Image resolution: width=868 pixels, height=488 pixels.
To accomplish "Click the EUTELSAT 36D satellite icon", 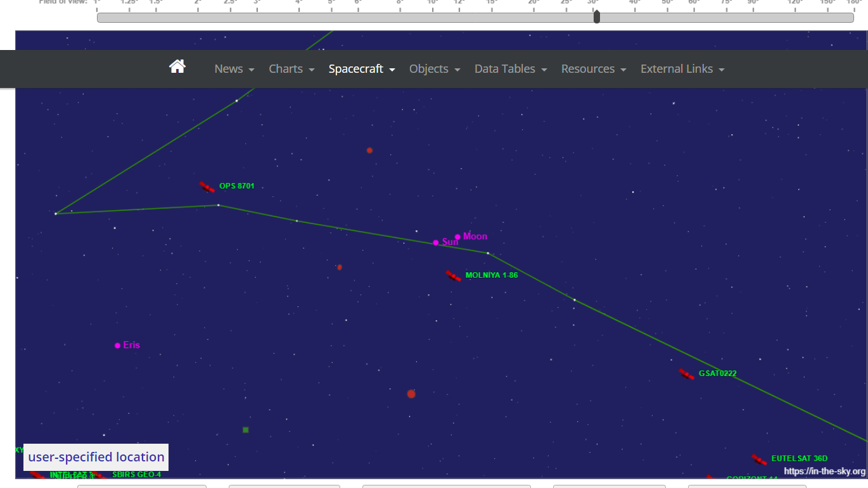I will coord(759,460).
